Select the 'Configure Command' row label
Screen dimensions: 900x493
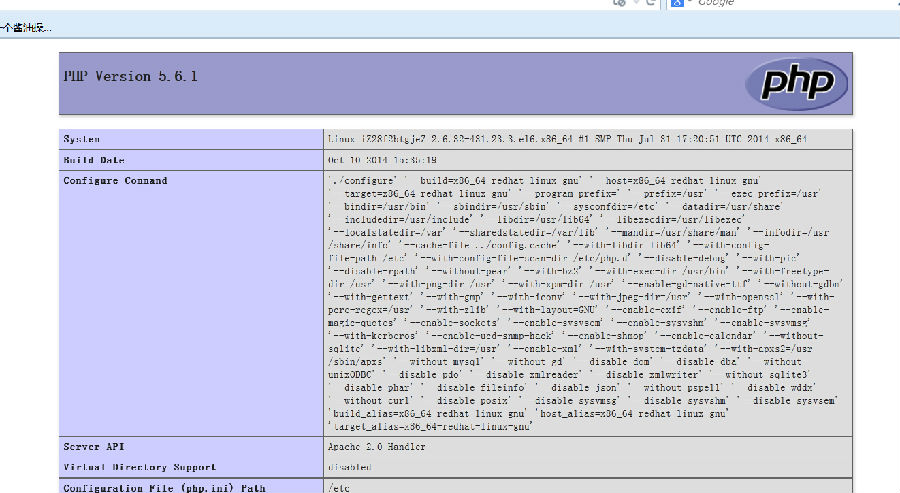(x=115, y=180)
